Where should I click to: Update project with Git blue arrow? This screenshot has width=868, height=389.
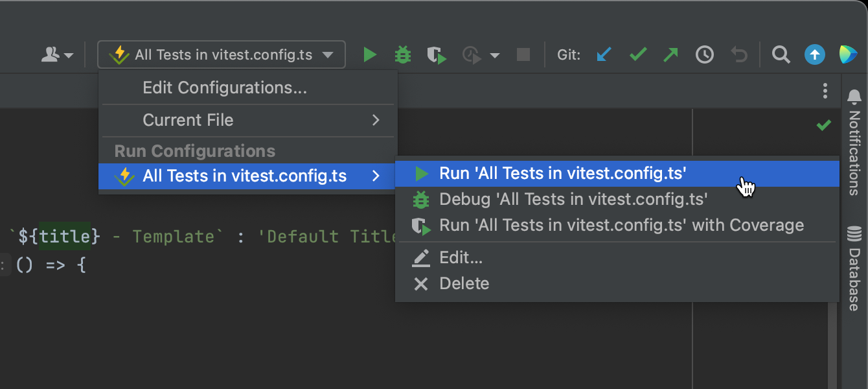(x=604, y=55)
